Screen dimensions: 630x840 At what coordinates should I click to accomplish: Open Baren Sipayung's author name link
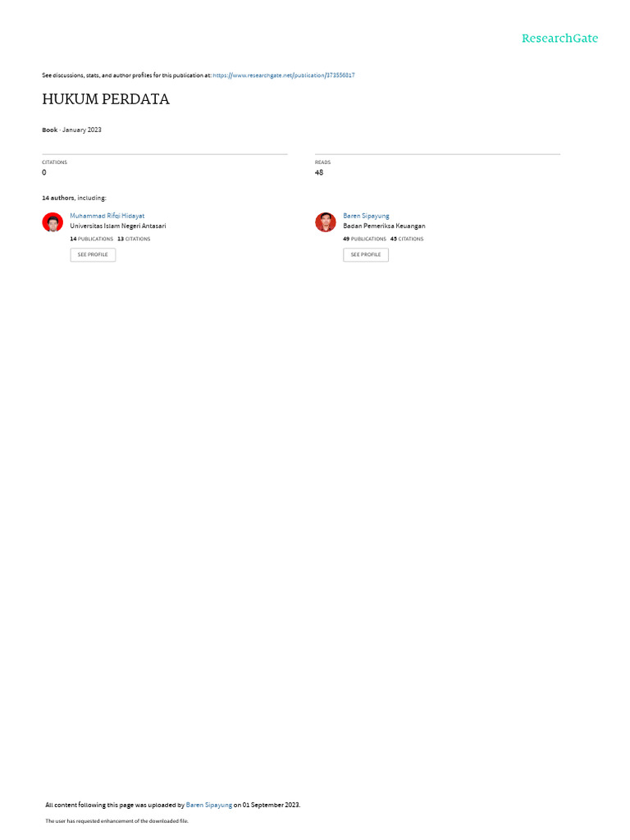(x=366, y=216)
